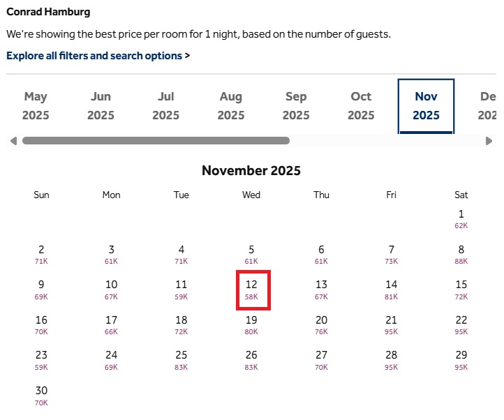Select November 1 at 62K points
The image size is (504, 420).
tap(461, 219)
